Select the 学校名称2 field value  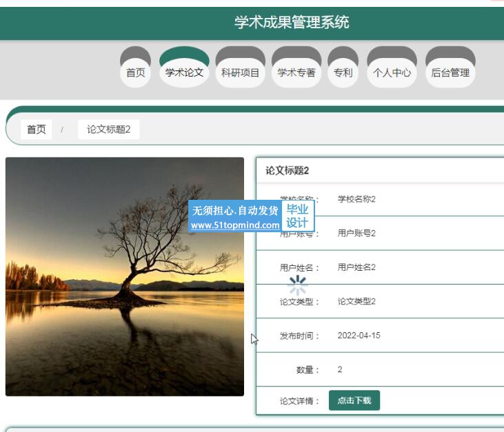point(356,199)
